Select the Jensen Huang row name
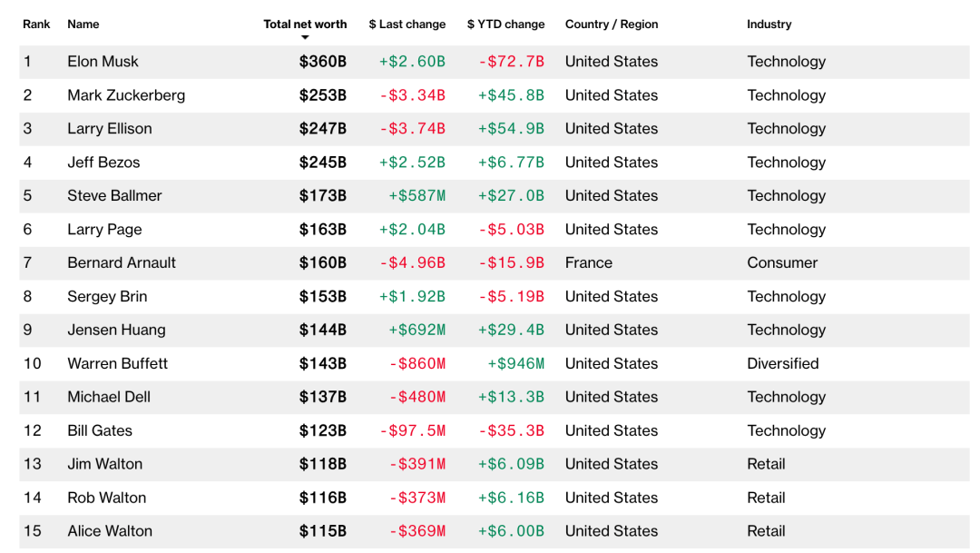This screenshot has width=980, height=553. 116,331
